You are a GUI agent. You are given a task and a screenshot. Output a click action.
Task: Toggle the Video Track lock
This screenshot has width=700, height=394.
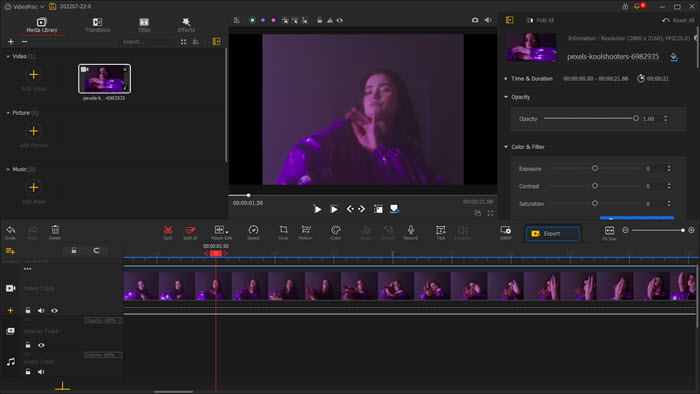(x=28, y=310)
